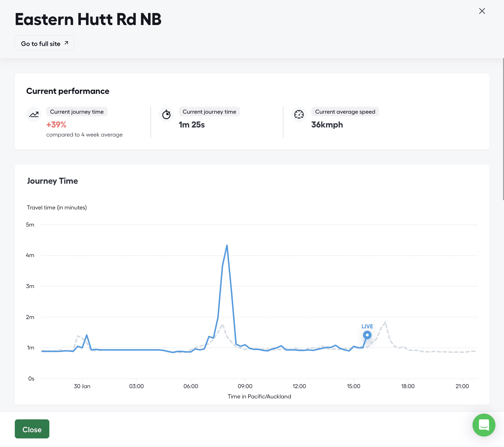
Task: Click the LIVE marker dot on chart
Action: coord(367,335)
